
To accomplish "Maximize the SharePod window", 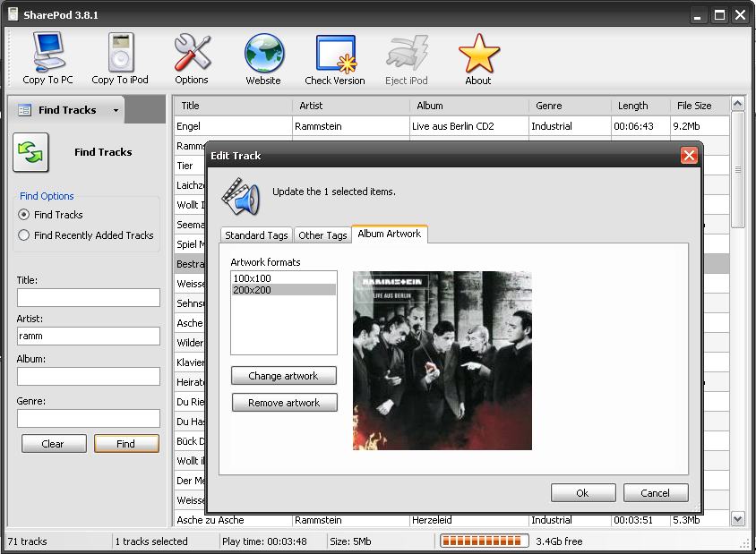I will 719,15.
